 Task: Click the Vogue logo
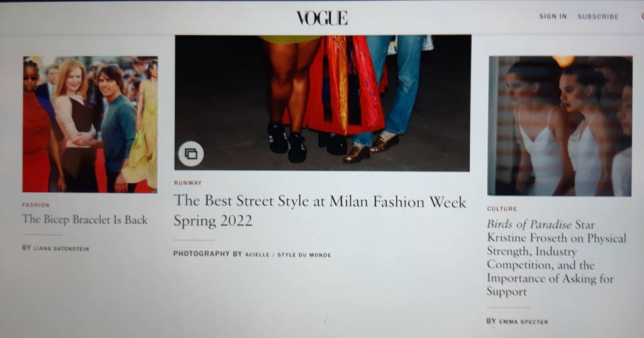322,18
